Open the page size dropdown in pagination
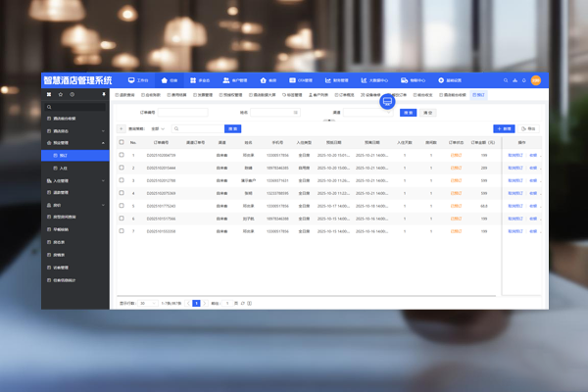This screenshot has height=392, width=588. point(146,304)
